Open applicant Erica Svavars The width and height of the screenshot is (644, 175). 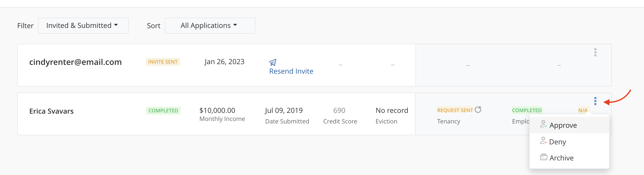click(x=51, y=111)
